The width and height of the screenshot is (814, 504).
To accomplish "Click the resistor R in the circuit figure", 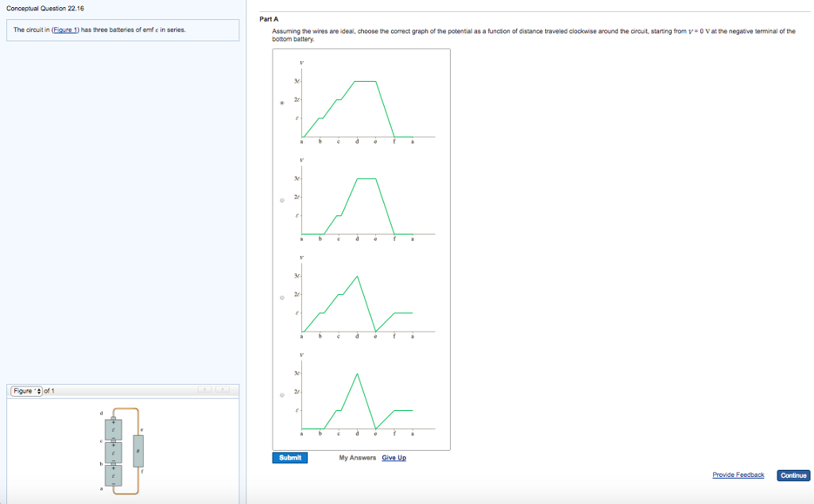I will coord(139,451).
